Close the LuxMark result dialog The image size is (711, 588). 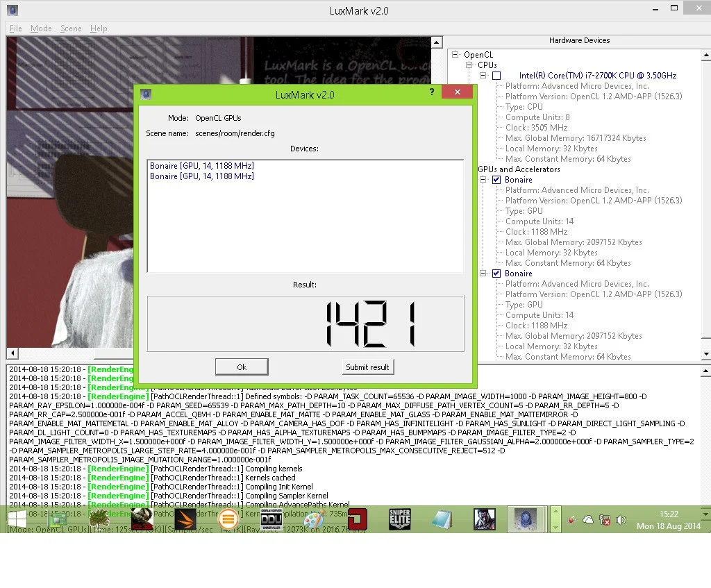tap(457, 92)
